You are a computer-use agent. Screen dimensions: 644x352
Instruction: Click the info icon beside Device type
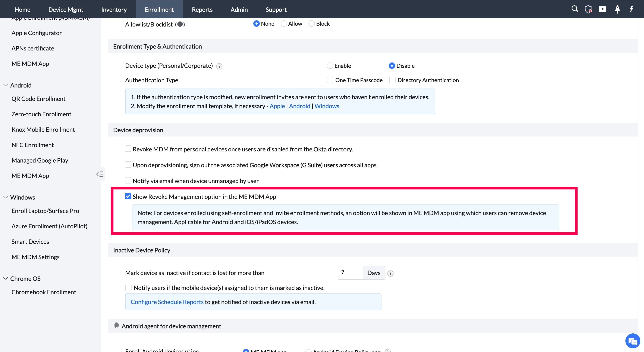point(219,66)
